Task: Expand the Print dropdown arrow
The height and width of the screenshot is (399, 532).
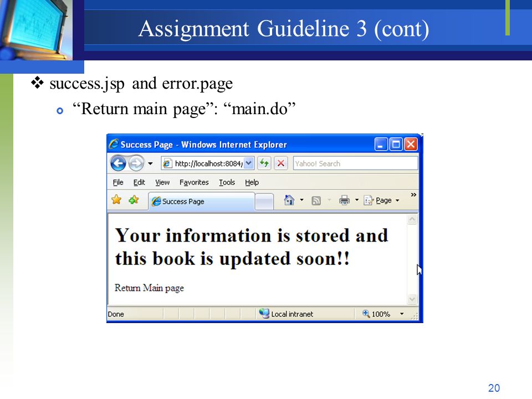Action: point(356,200)
